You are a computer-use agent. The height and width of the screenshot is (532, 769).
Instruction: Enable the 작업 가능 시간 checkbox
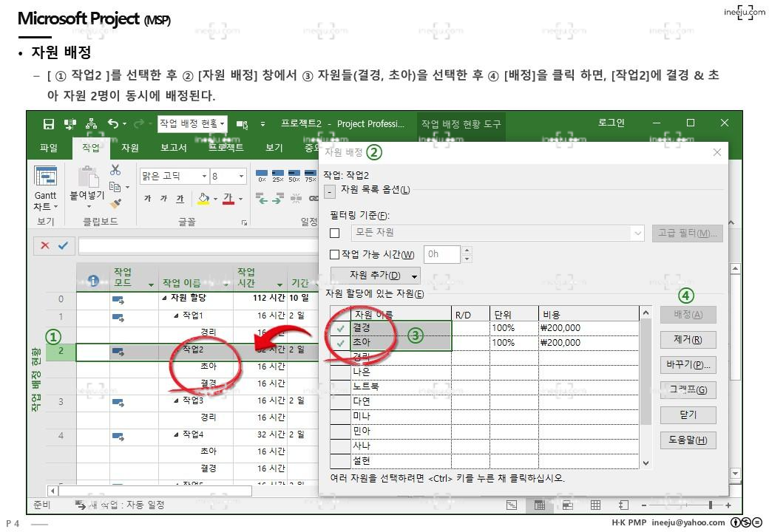(334, 254)
